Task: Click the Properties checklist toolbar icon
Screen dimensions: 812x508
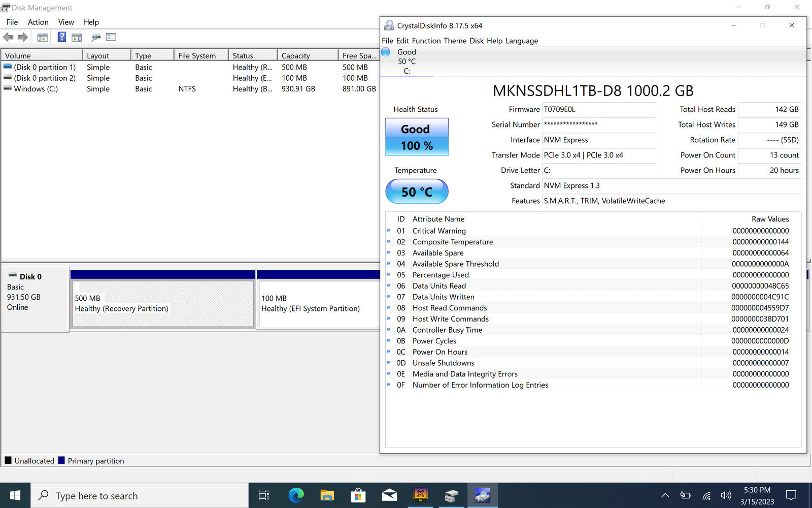Action: [x=111, y=37]
